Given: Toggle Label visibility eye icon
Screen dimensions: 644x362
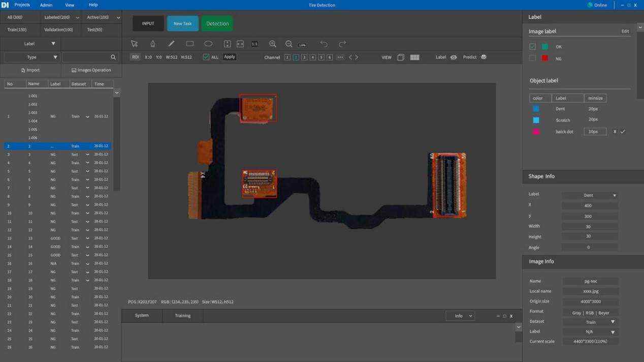Looking at the screenshot, I should point(454,57).
